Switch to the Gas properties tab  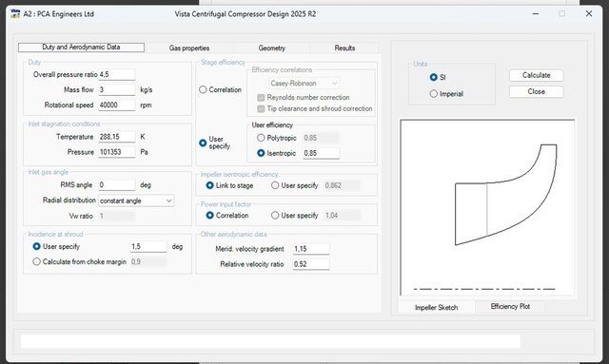tap(189, 48)
